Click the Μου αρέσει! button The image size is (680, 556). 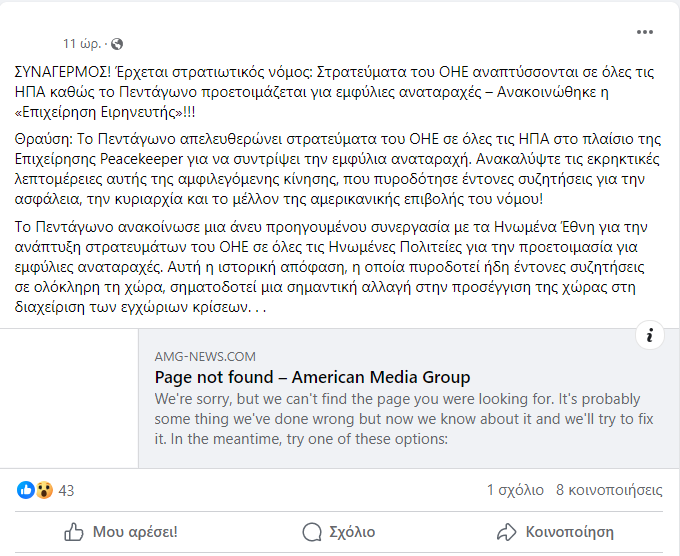pos(121,532)
